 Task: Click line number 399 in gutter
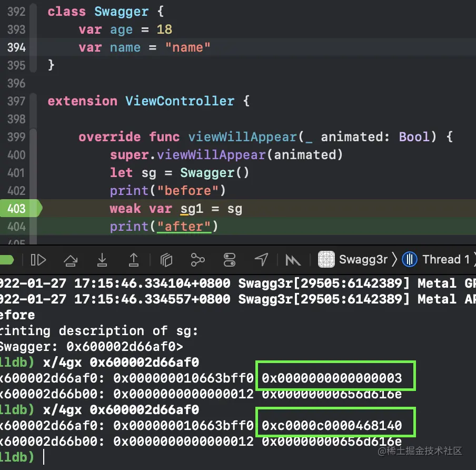point(16,137)
